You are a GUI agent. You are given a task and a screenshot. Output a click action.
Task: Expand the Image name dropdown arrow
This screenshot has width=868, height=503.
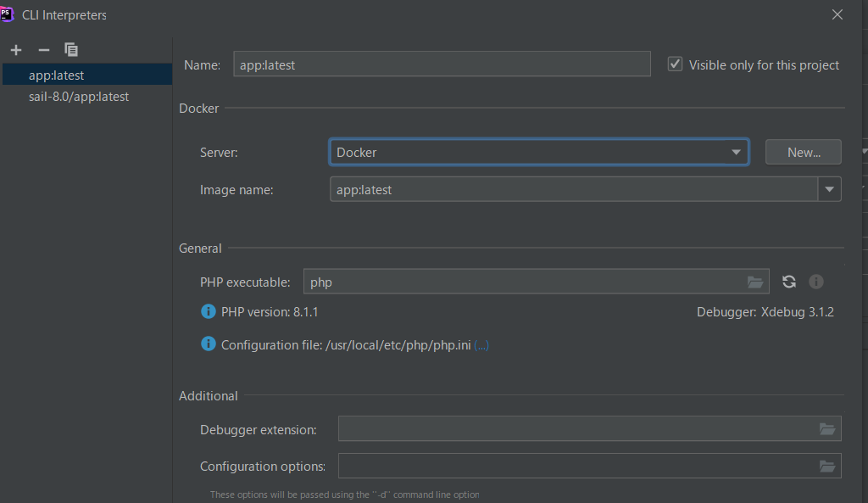[x=829, y=189]
